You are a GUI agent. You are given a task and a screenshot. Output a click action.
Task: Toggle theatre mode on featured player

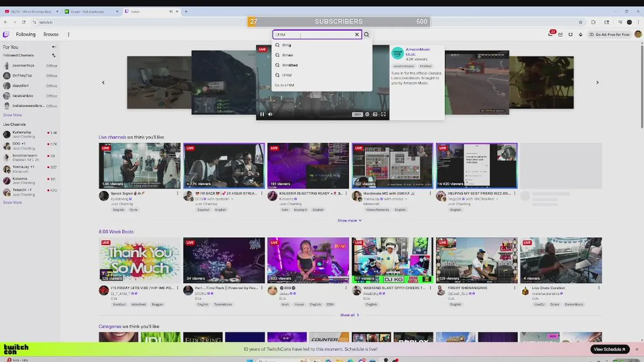point(375,114)
